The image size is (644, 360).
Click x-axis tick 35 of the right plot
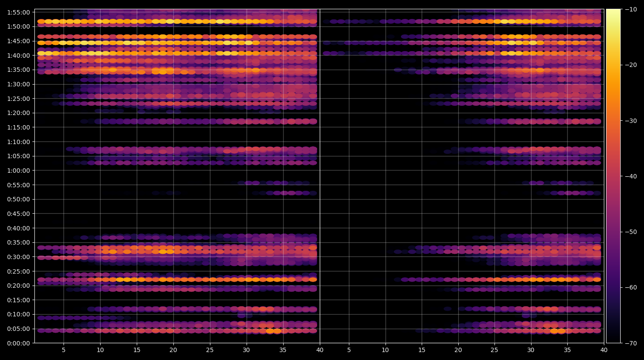[x=567, y=350]
